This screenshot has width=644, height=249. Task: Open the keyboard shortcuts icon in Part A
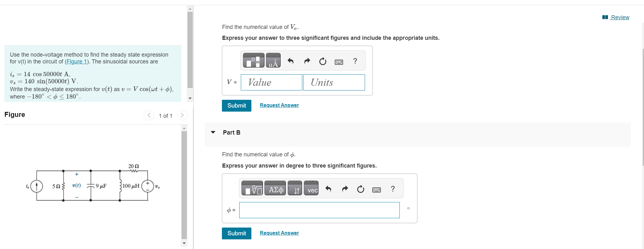click(339, 62)
